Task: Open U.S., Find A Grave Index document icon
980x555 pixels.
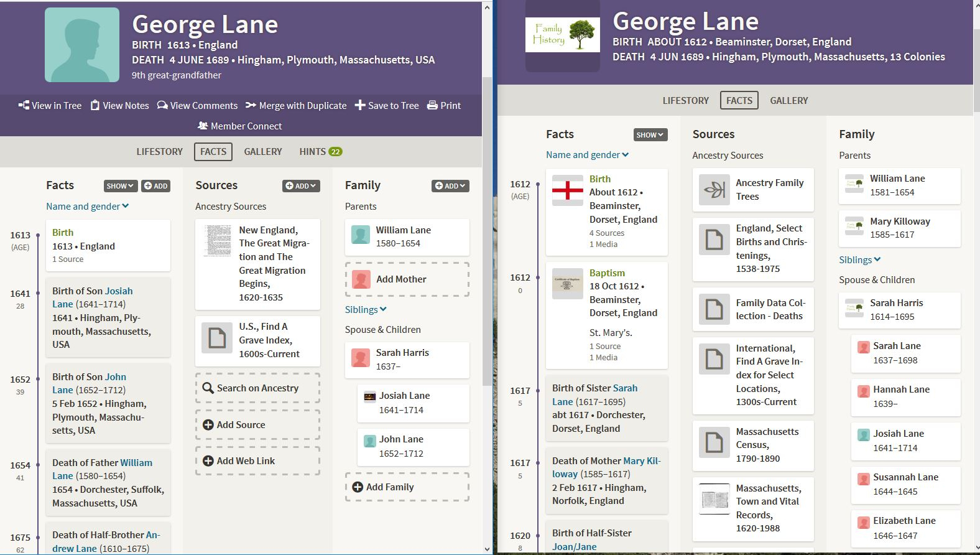Action: point(217,338)
